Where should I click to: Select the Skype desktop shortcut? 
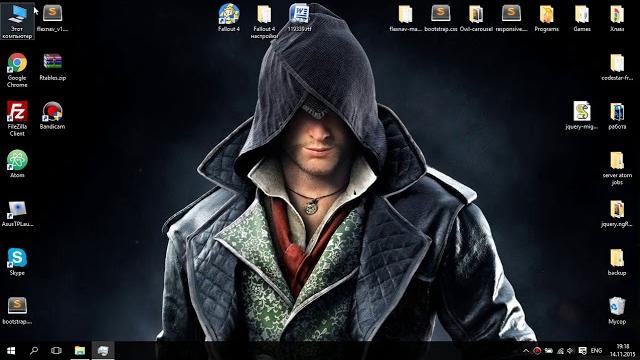click(x=17, y=261)
